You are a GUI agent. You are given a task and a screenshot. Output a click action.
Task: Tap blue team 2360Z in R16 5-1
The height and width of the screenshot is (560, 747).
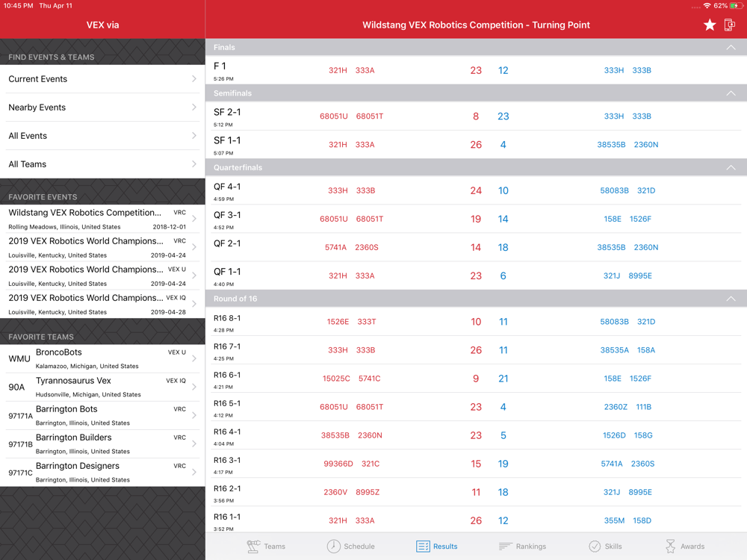point(616,407)
